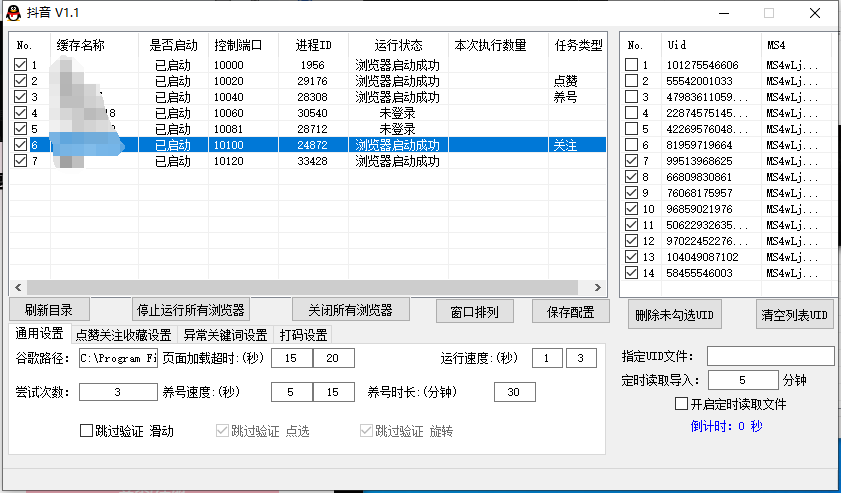This screenshot has height=493, width=841.
Task: Uncheck UID 58455546003 in row 14
Action: pyautogui.click(x=631, y=273)
